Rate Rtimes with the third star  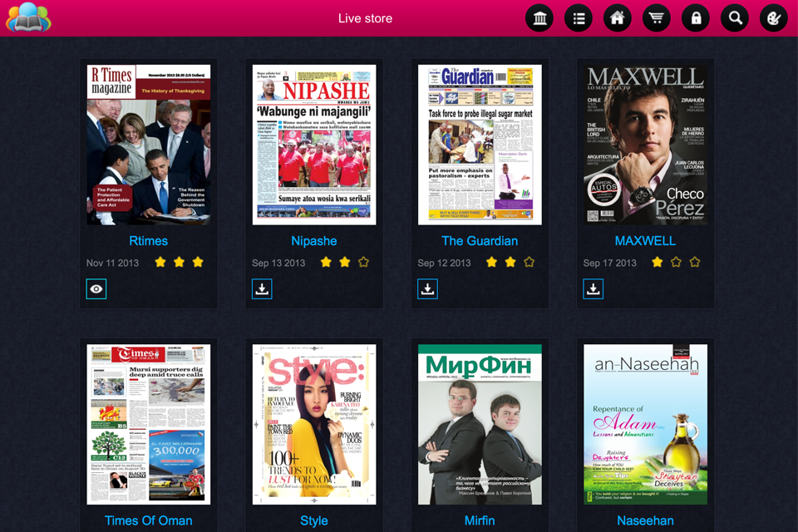[x=198, y=262]
